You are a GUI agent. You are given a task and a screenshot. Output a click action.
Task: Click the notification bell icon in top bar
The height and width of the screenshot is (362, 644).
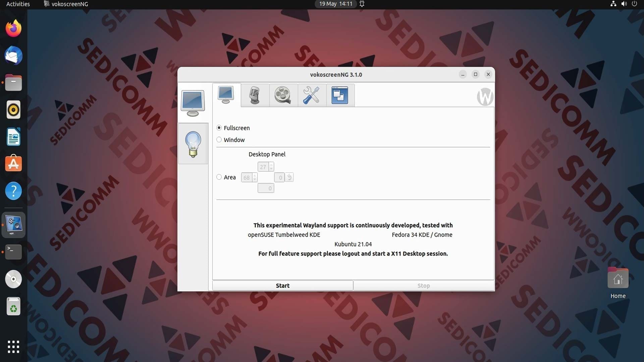click(x=362, y=4)
